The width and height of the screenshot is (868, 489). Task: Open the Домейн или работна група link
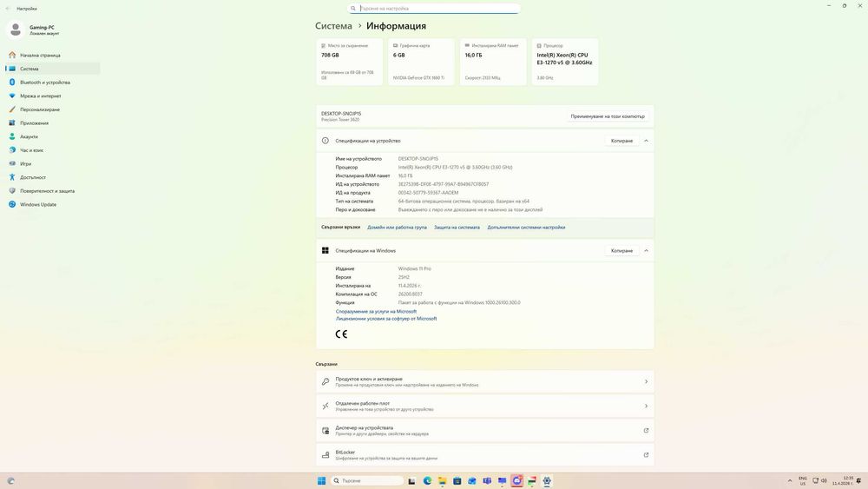click(397, 227)
